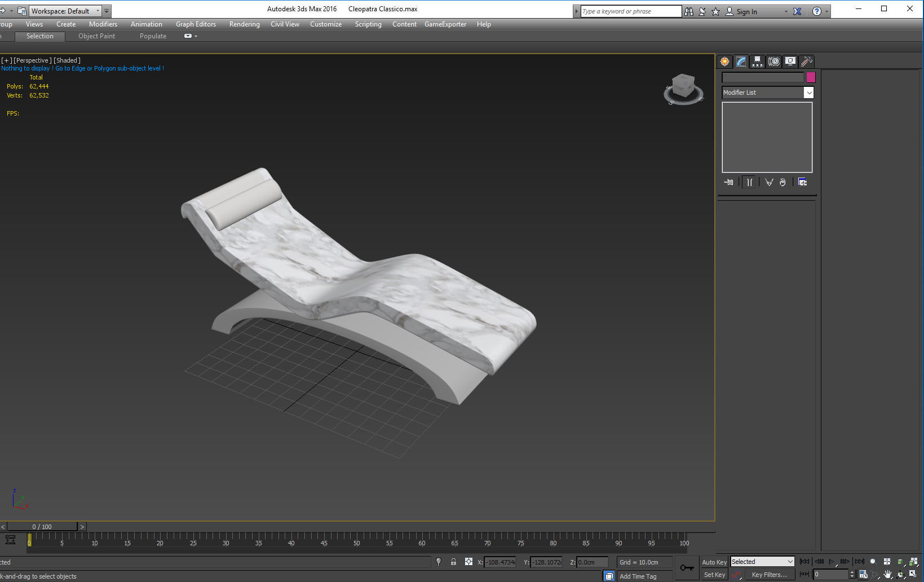Toggle Maximize Viewport icon

(x=913, y=574)
